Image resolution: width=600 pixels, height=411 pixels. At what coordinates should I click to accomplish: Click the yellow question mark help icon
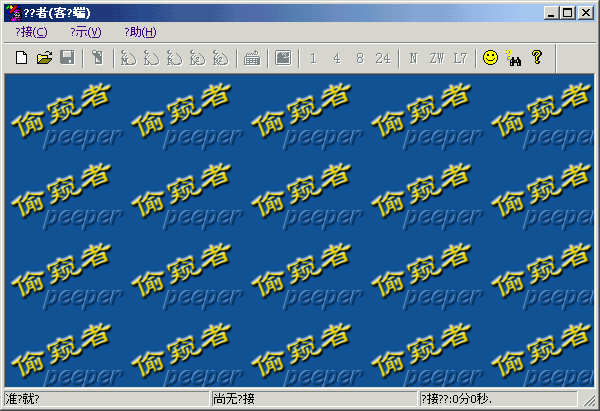[x=536, y=58]
